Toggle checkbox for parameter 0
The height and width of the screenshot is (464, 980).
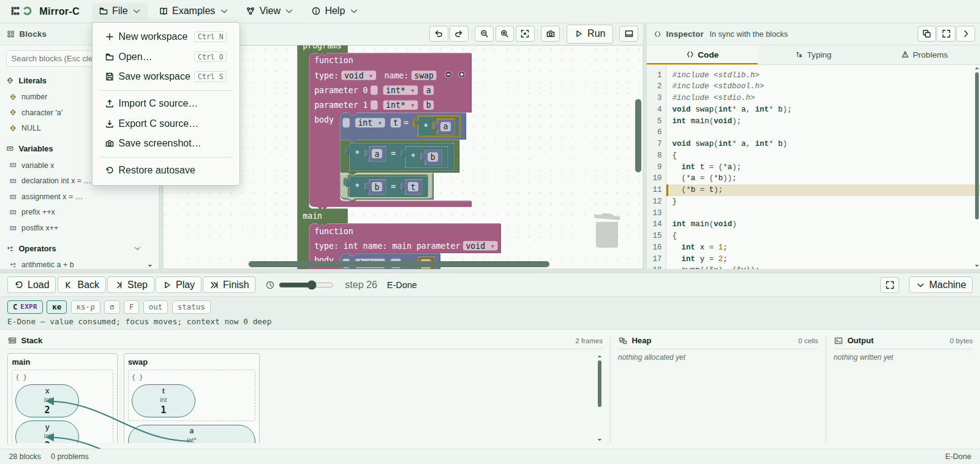pyautogui.click(x=374, y=90)
